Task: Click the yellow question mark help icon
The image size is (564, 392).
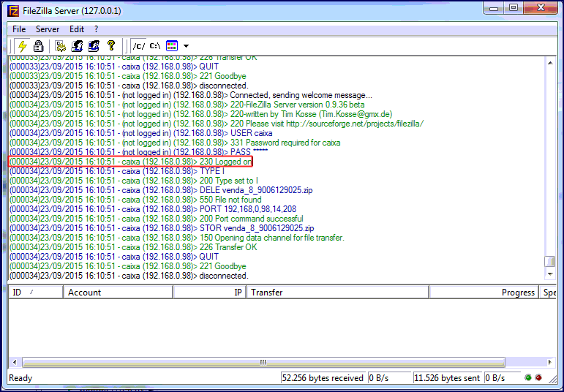Action: 110,46
